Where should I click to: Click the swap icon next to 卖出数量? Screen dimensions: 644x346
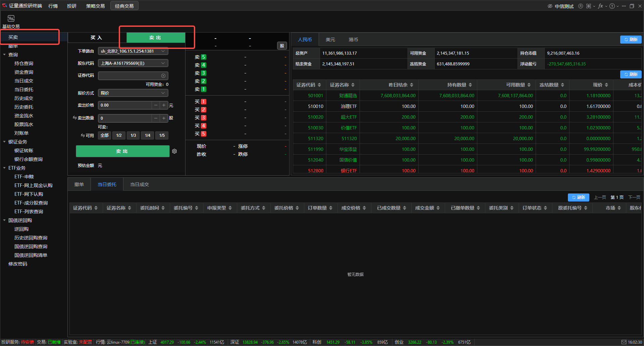74,118
